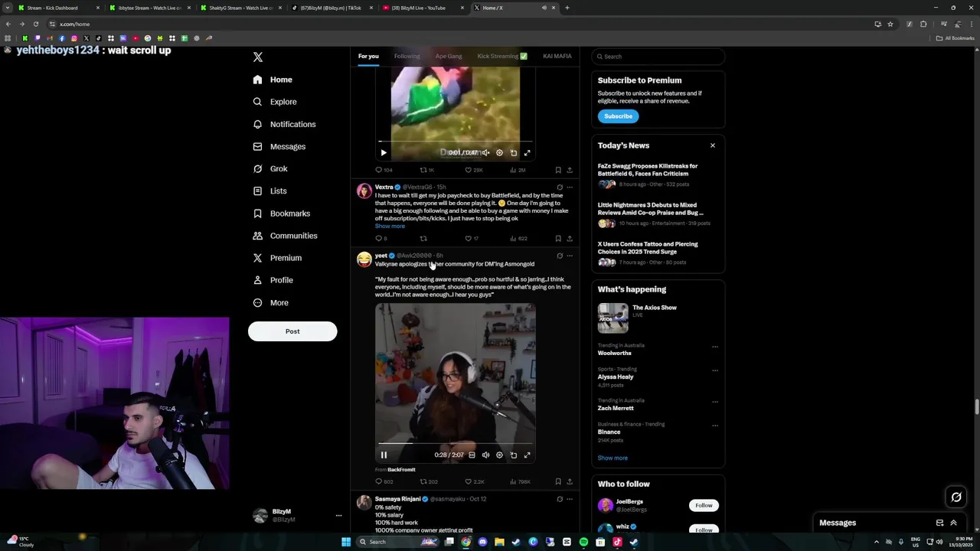
Task: Switch to the KAI MAFIA tab
Action: click(557, 56)
